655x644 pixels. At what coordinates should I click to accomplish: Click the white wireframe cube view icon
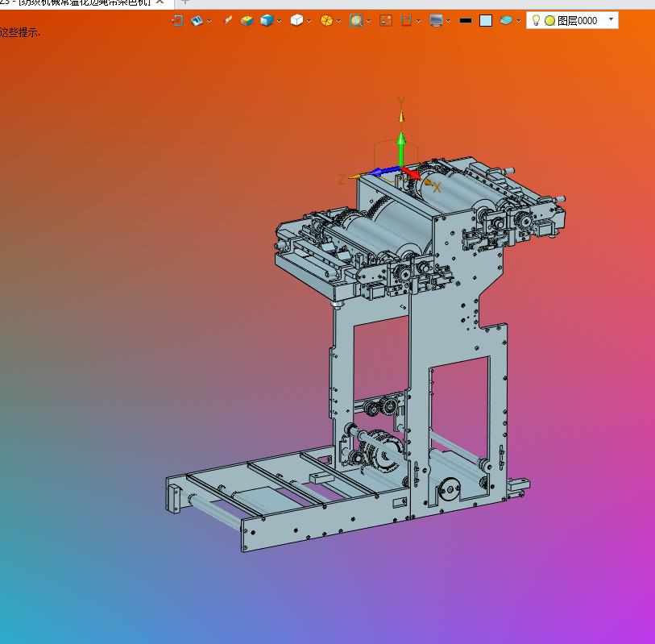(296, 20)
